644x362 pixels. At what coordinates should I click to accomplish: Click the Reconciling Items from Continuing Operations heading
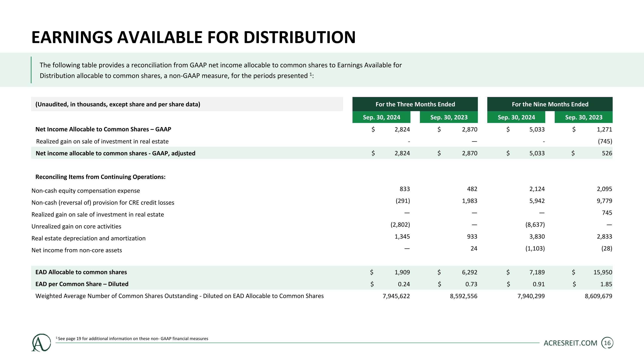(x=100, y=177)
